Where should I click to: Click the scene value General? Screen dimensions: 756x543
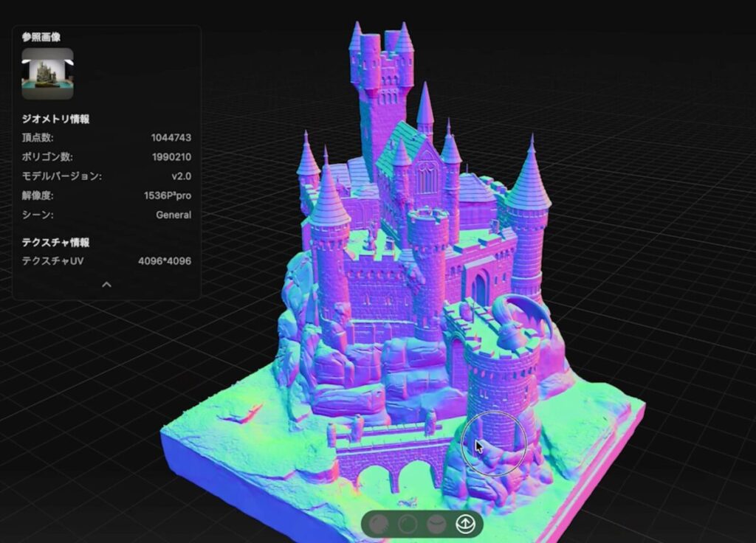pyautogui.click(x=173, y=215)
